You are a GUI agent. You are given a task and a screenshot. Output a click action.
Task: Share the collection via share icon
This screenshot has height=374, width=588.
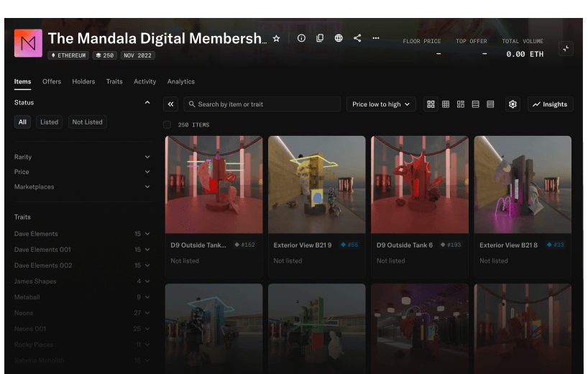click(357, 38)
